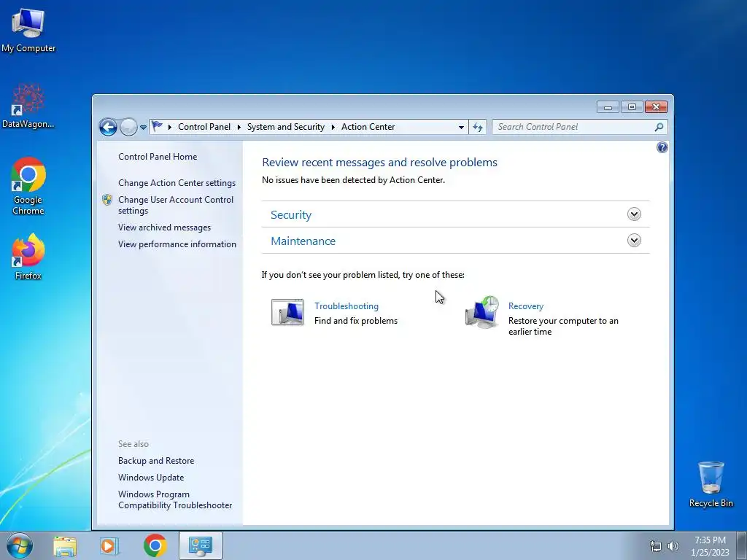Click the Back arrow button
This screenshot has height=560, width=747.
click(x=108, y=127)
